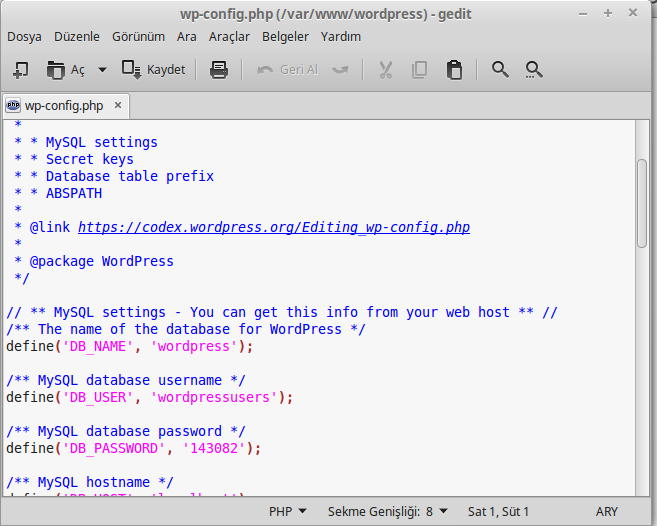The height and width of the screenshot is (526, 657).
Task: Open the Belgeler menu
Action: point(285,37)
